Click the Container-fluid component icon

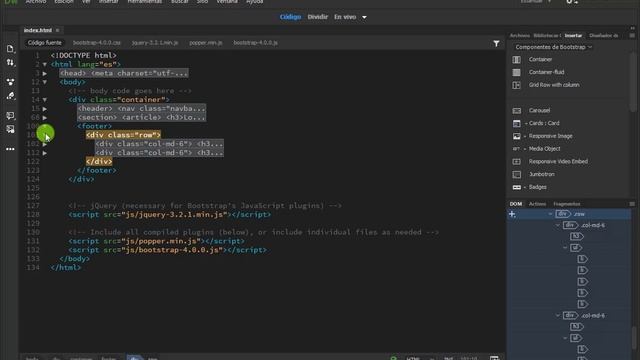click(x=516, y=72)
